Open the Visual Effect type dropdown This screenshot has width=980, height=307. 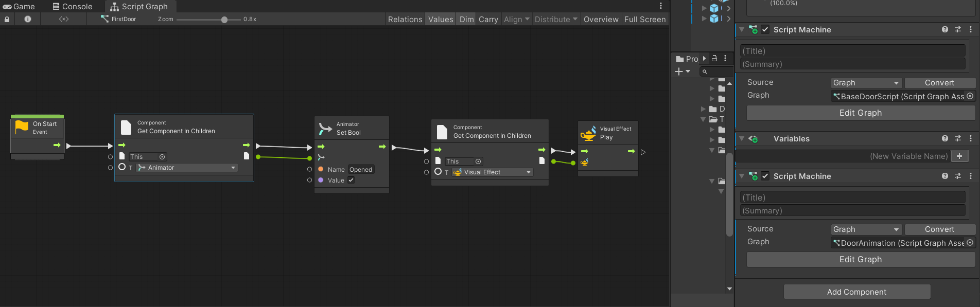(x=492, y=172)
